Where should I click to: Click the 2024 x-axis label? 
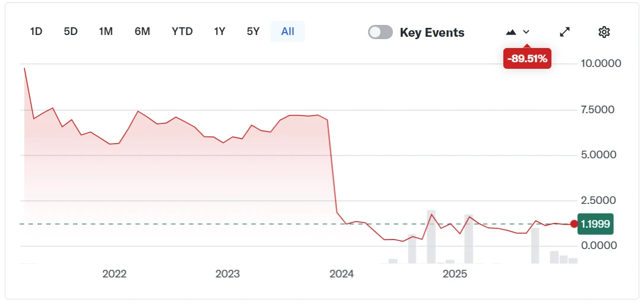click(341, 274)
